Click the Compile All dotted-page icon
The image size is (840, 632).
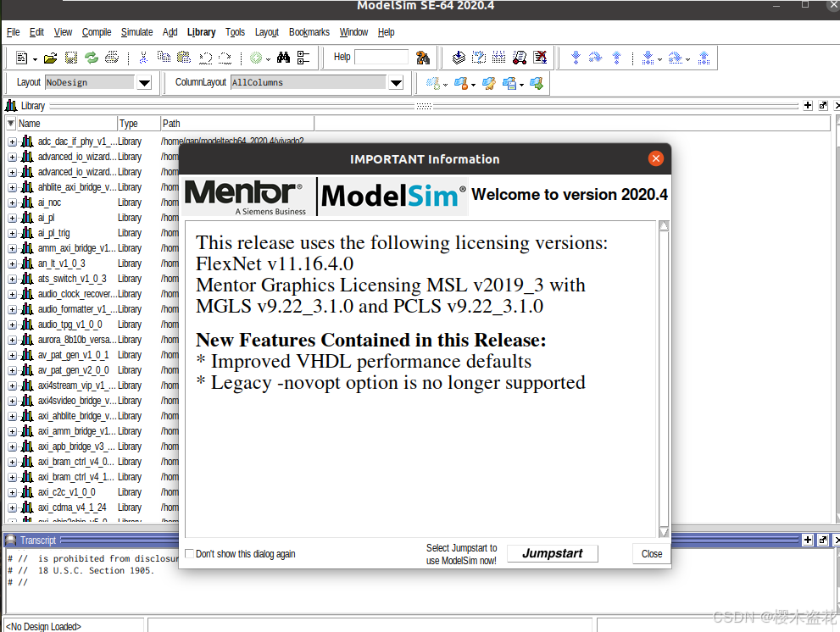coord(479,58)
